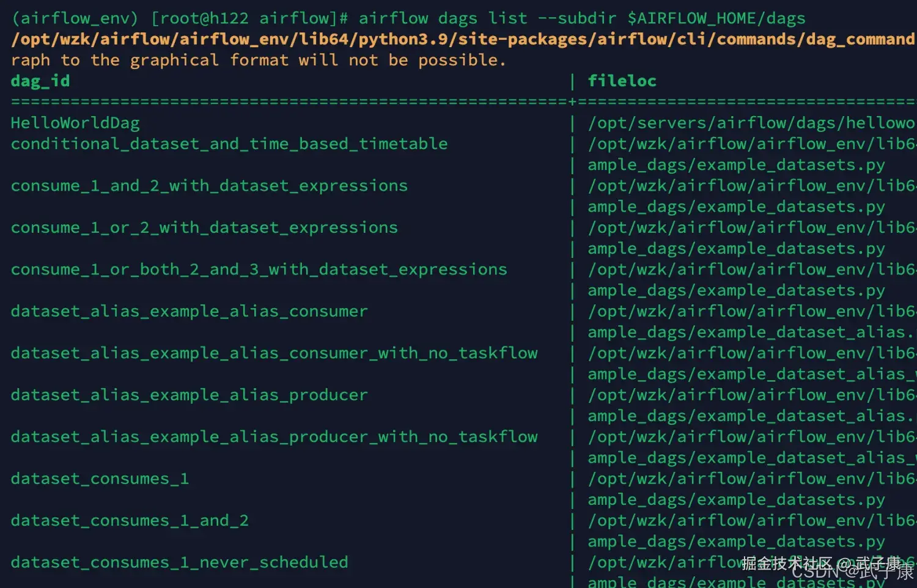Click the HelloWorldDag entry in dag_id column
This screenshot has height=588, width=917.
(75, 123)
